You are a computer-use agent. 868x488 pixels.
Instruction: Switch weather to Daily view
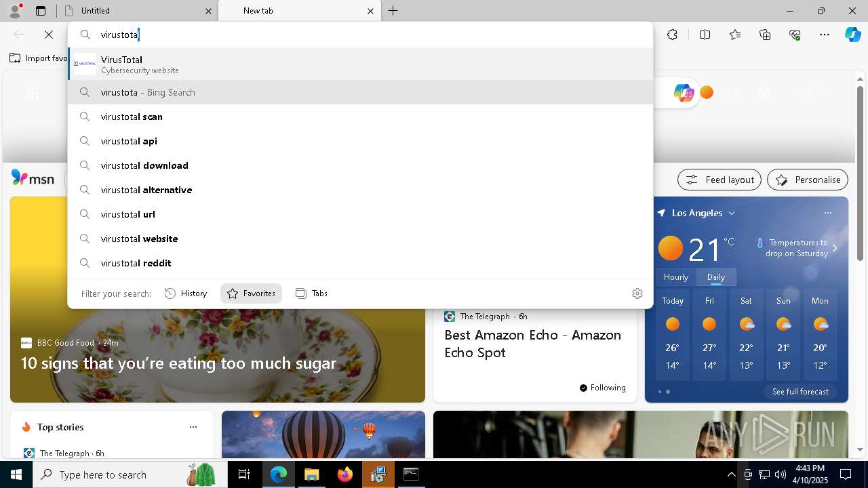click(716, 277)
